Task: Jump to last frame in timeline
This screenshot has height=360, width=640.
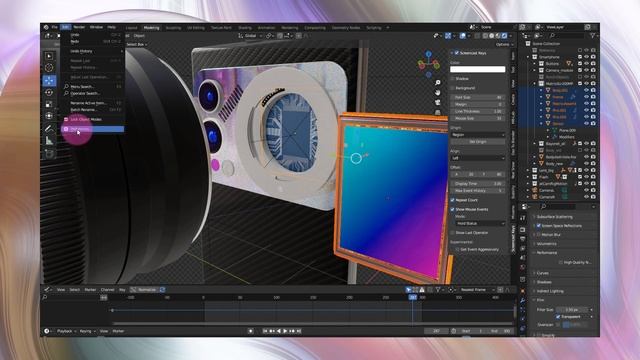Action: point(299,331)
